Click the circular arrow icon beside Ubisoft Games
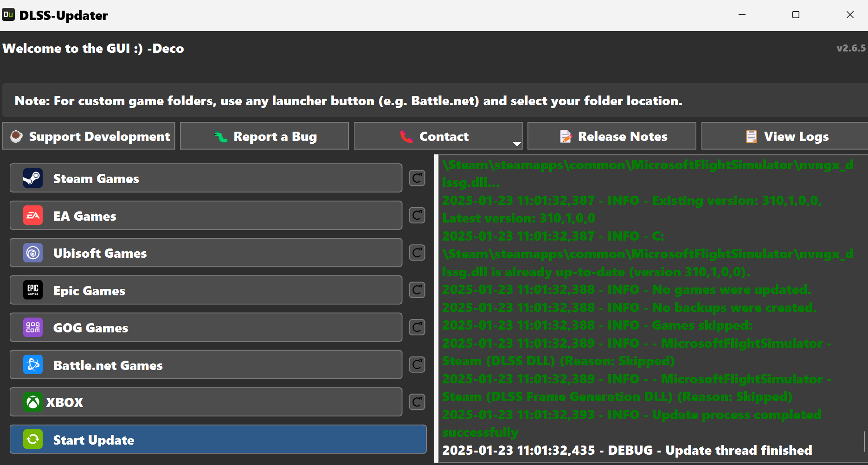This screenshot has height=465, width=868. (417, 253)
